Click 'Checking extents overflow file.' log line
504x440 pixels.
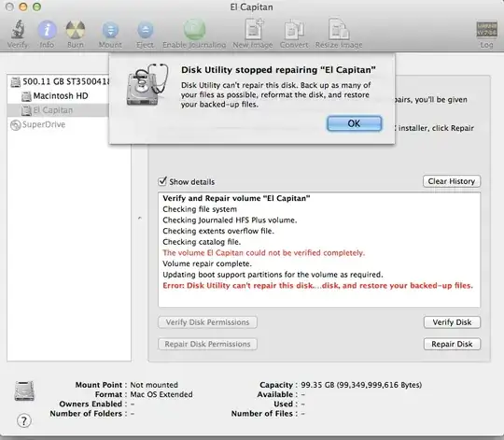tap(218, 231)
